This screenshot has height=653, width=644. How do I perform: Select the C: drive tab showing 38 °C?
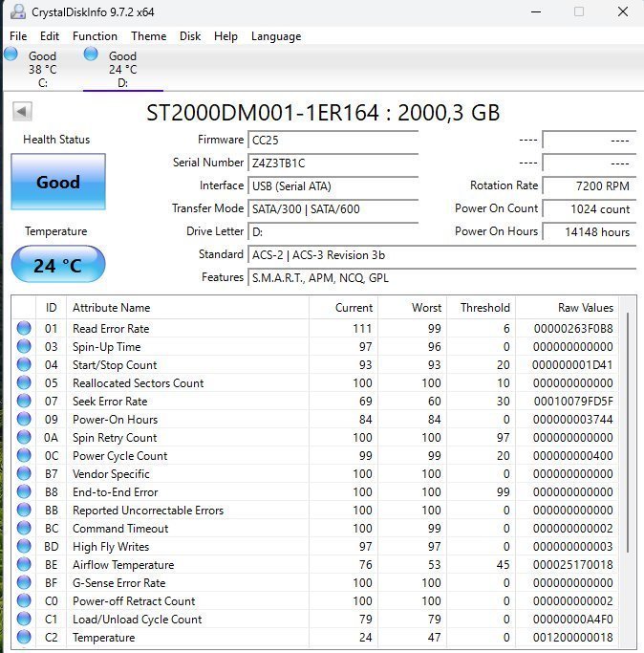coord(42,69)
